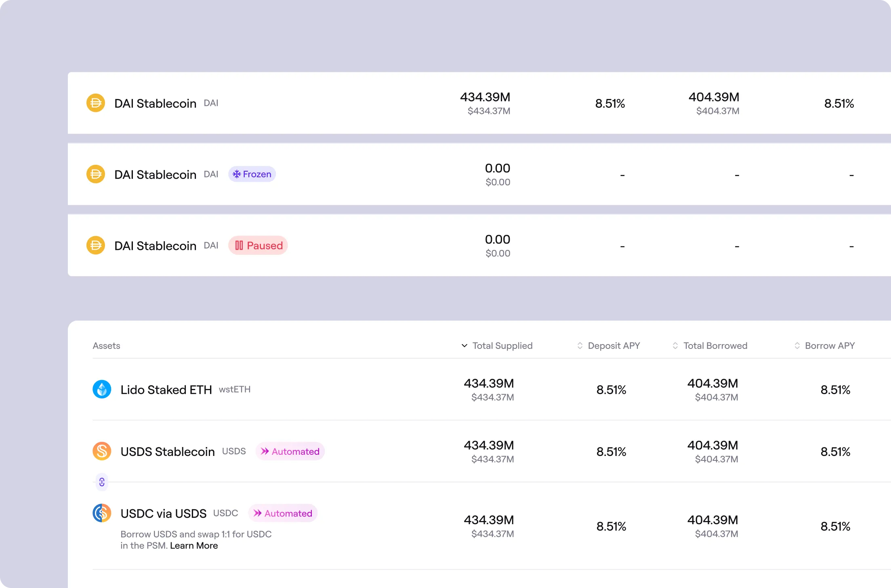Click the DAI coin icon in first row
The height and width of the screenshot is (588, 891).
pyautogui.click(x=96, y=103)
